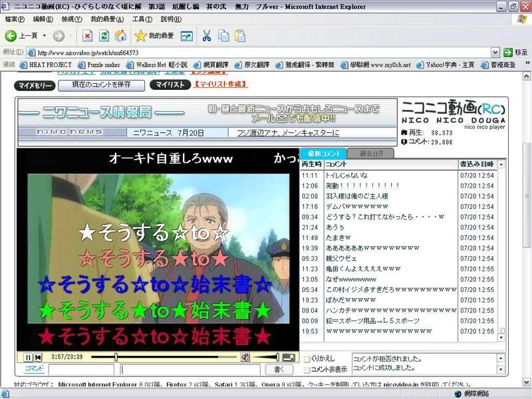532x399 pixels.
Task: Click the Stop loading icon
Action: [88, 35]
